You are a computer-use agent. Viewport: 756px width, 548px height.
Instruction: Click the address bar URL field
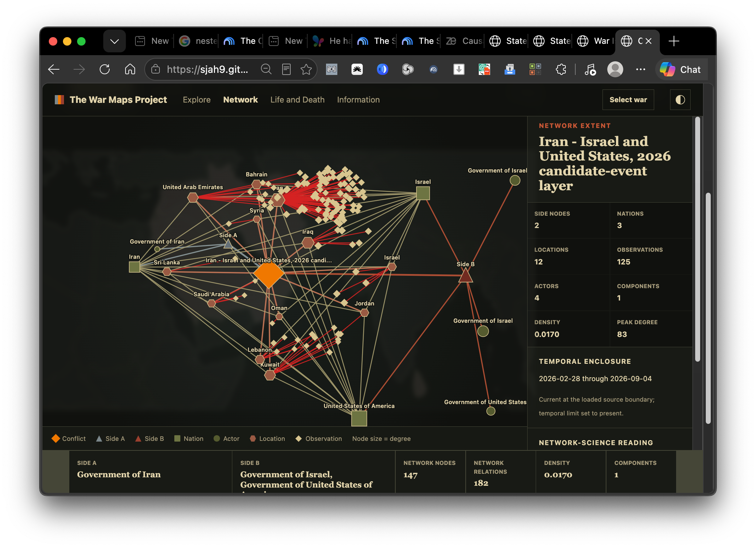[x=207, y=69]
